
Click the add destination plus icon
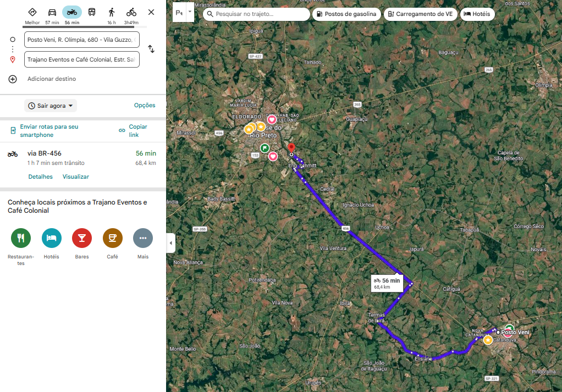[x=13, y=79]
